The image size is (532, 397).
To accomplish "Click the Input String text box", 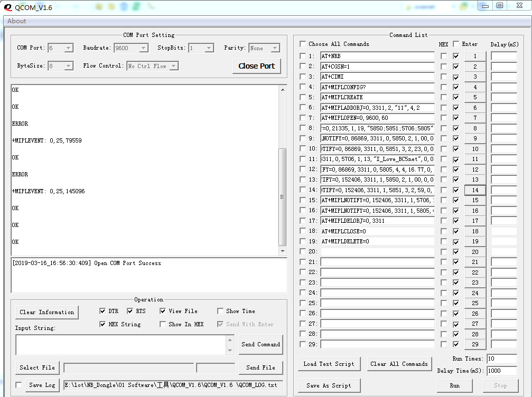I will tap(121, 345).
